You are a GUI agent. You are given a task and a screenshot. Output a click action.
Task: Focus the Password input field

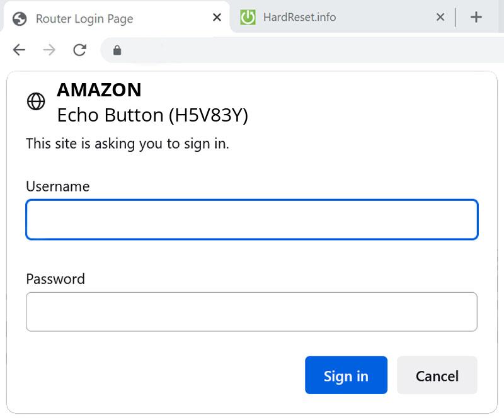[252, 312]
